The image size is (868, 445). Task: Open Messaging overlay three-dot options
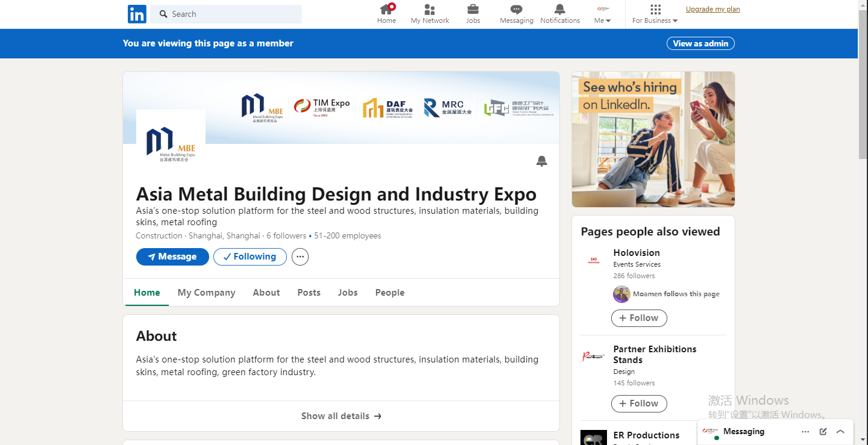click(x=805, y=432)
